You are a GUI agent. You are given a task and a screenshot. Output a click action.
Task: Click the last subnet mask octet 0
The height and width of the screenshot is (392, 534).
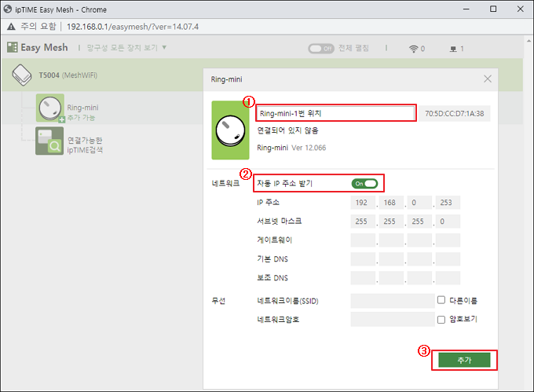(448, 222)
